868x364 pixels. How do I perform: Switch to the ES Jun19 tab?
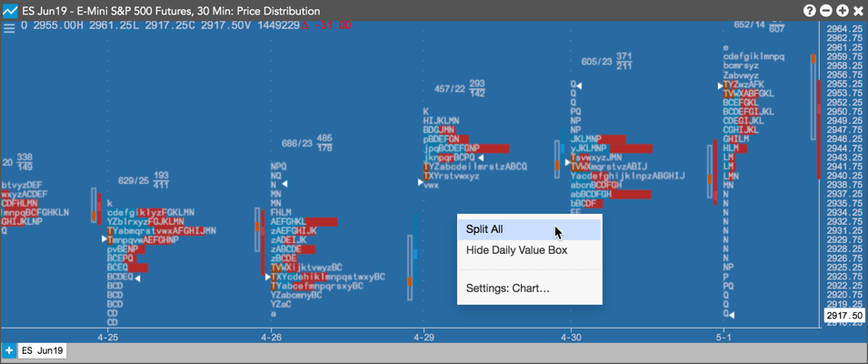(x=42, y=350)
